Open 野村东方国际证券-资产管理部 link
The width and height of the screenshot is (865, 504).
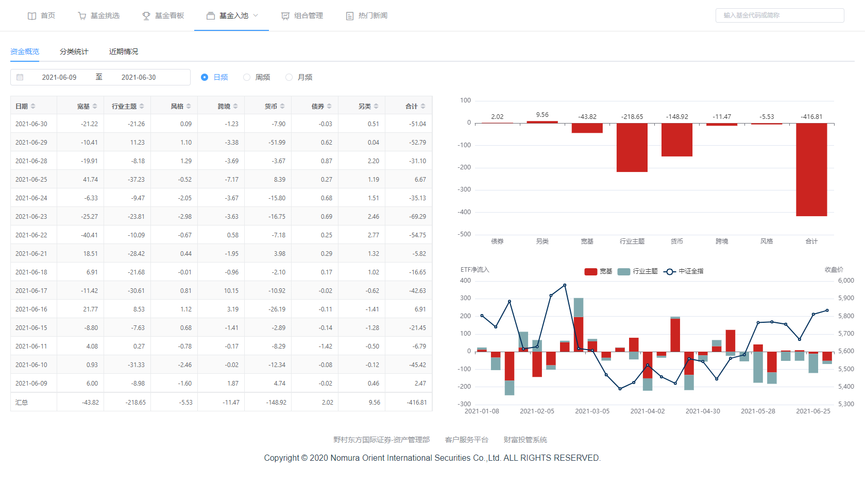coord(381,440)
